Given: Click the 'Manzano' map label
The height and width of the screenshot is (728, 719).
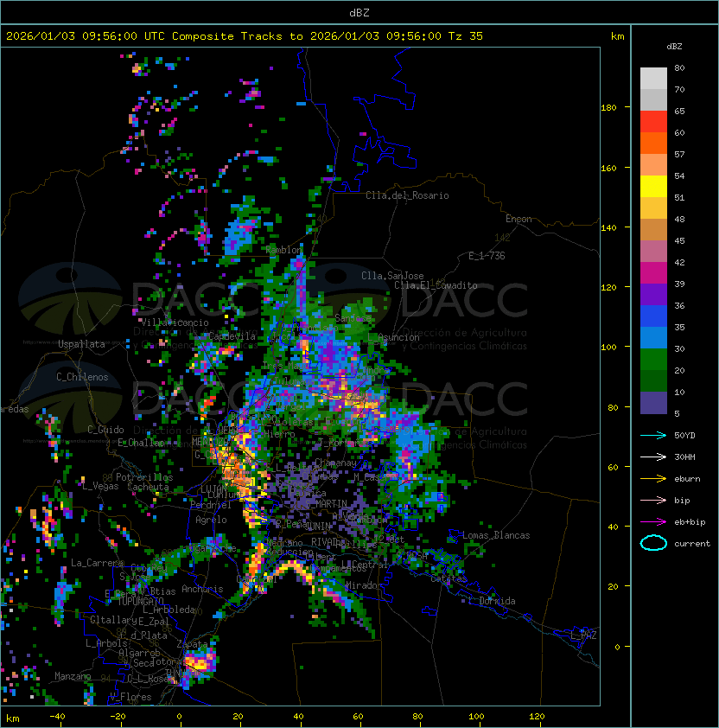Looking at the screenshot, I should click(73, 676).
